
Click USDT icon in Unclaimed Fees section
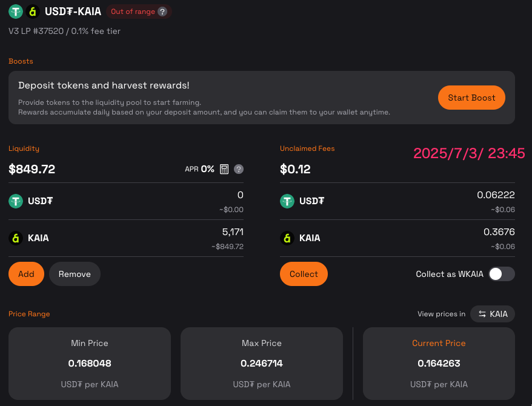287,201
